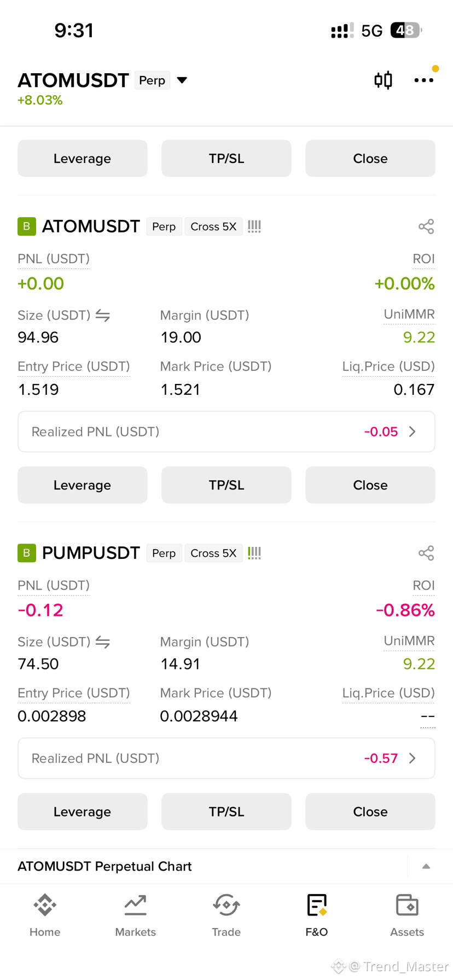Image resolution: width=453 pixels, height=980 pixels.
Task: Tap the PUMPUSDT ADL indicator bars
Action: [254, 553]
